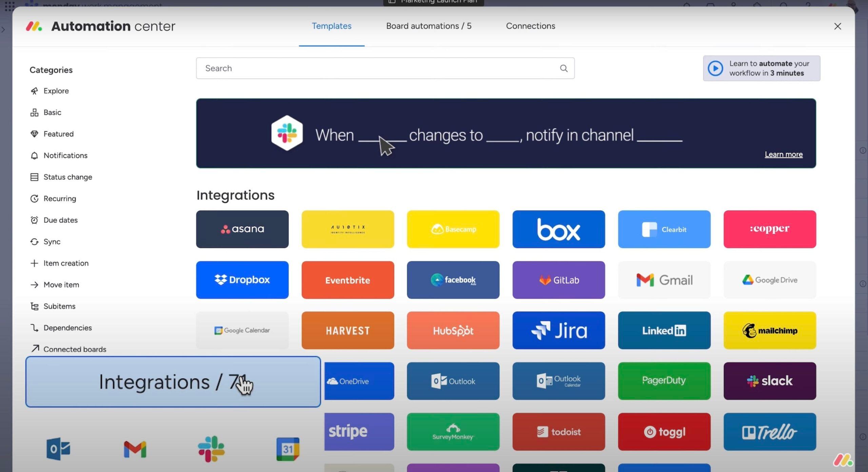The height and width of the screenshot is (472, 868).
Task: Click the Slack logo in the banner
Action: tap(287, 133)
